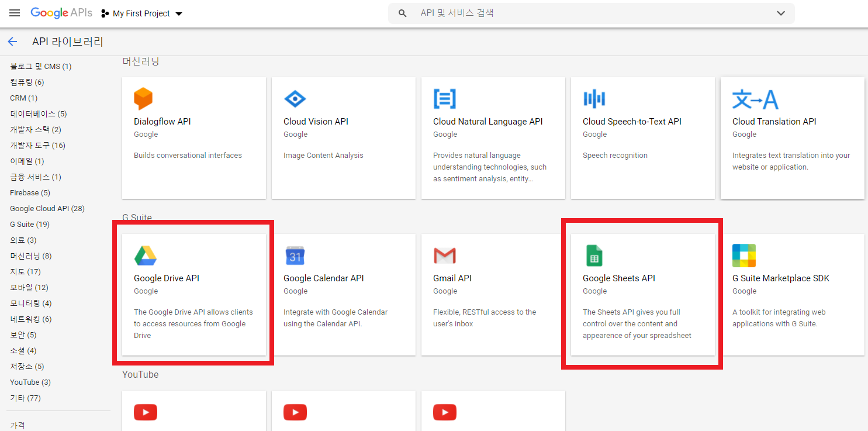This screenshot has height=431, width=868.
Task: Click the Google Sheets green icon
Action: [594, 256]
